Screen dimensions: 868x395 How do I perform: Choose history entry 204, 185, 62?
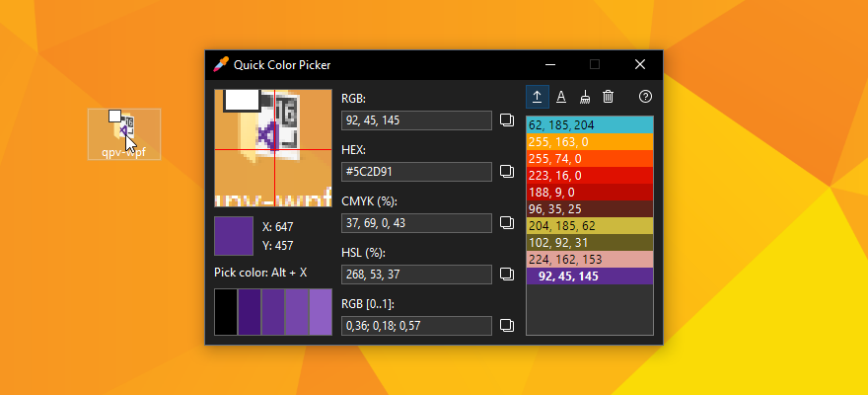click(x=589, y=226)
